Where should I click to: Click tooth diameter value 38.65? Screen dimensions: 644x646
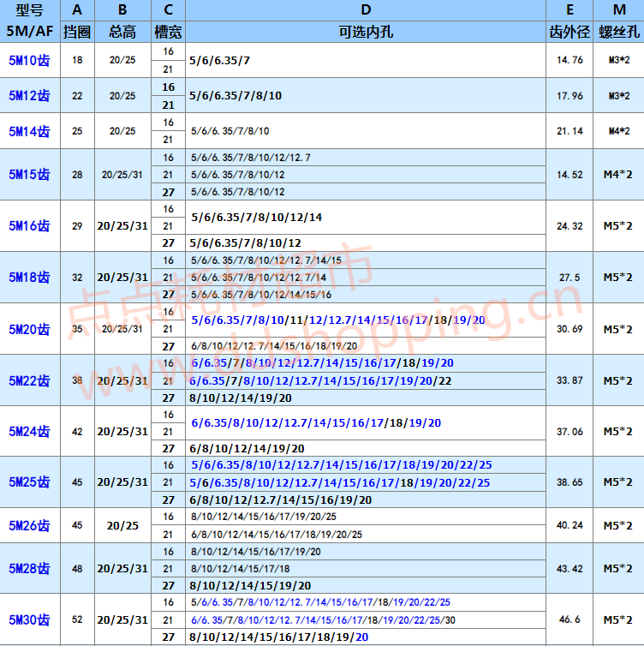[x=569, y=482]
